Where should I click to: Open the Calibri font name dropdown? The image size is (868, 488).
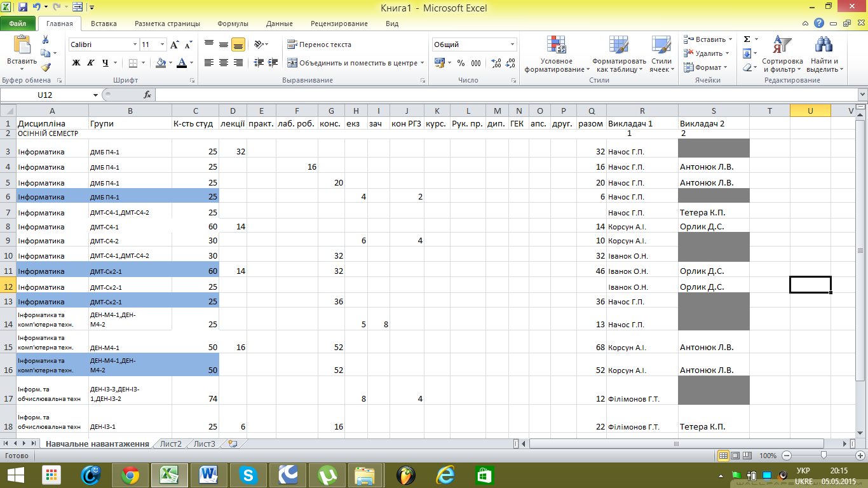pos(135,44)
